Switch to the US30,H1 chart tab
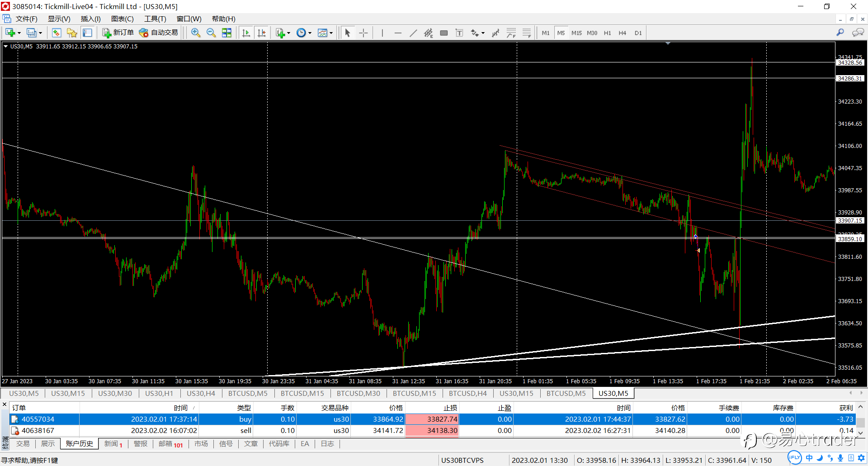The image size is (868, 466). (x=159, y=394)
